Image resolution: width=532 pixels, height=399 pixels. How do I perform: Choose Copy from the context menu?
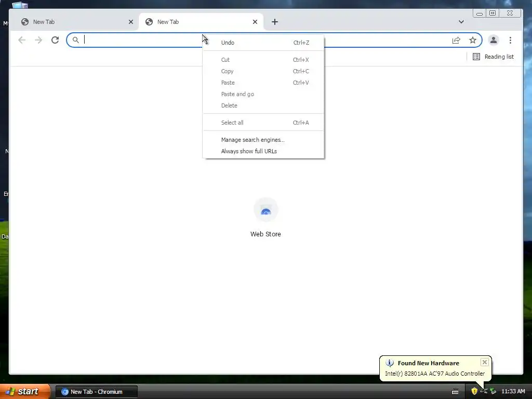coord(263,71)
